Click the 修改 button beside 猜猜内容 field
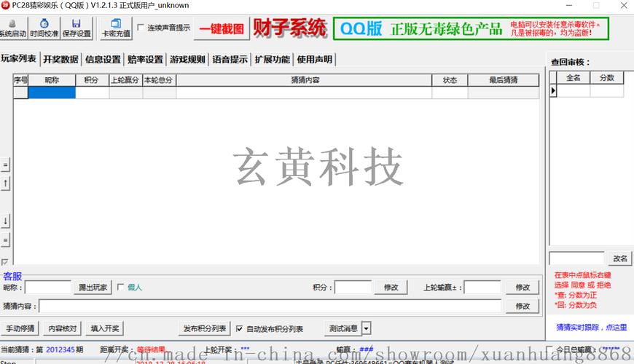The image size is (634, 364). 523,306
